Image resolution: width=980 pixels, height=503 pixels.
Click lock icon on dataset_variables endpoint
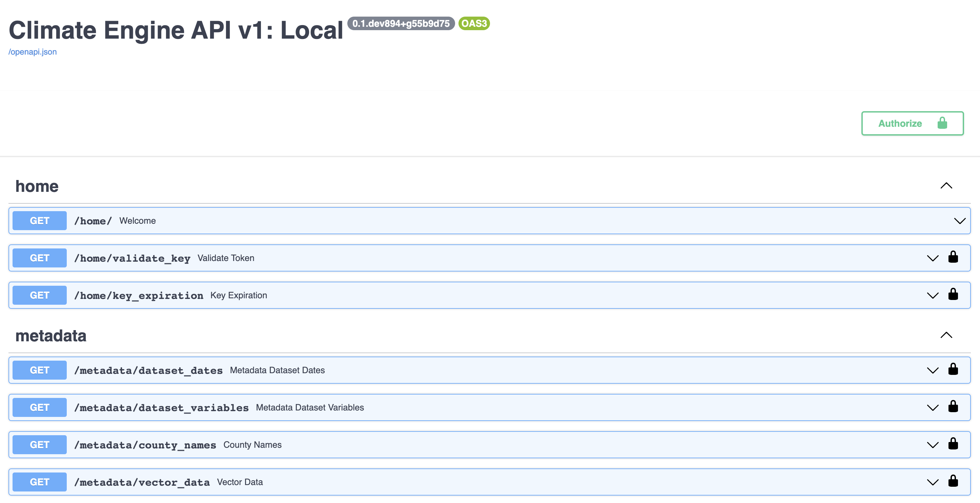(953, 407)
